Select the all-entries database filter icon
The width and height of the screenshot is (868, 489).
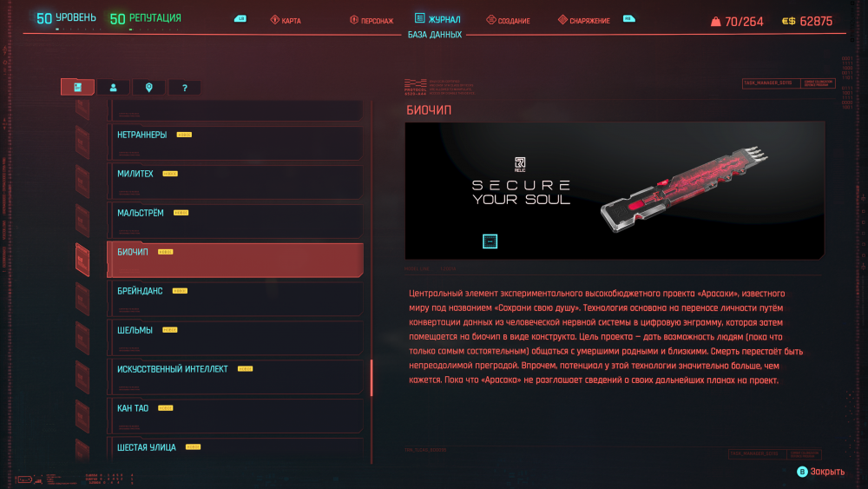click(77, 87)
